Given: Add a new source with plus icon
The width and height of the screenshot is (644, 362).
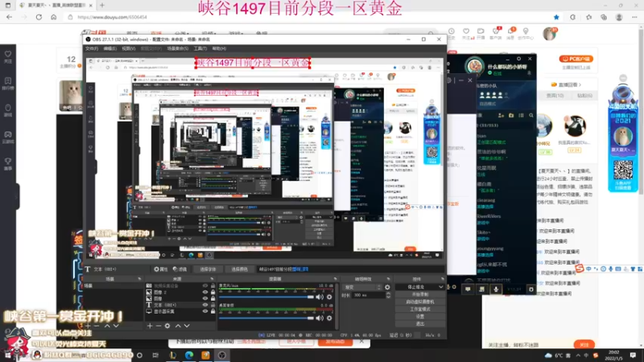Looking at the screenshot, I should (x=150, y=326).
